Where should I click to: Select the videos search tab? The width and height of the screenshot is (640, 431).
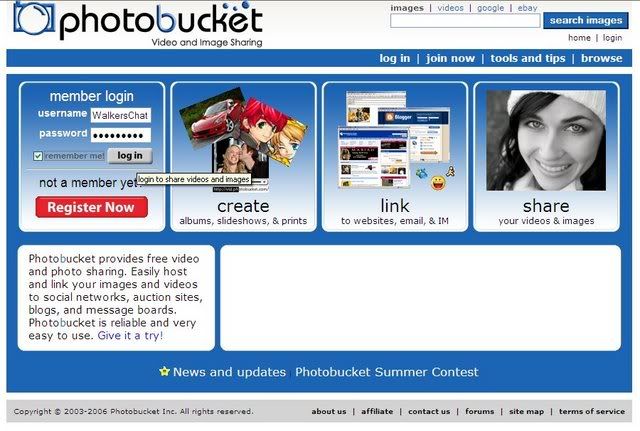pos(451,8)
